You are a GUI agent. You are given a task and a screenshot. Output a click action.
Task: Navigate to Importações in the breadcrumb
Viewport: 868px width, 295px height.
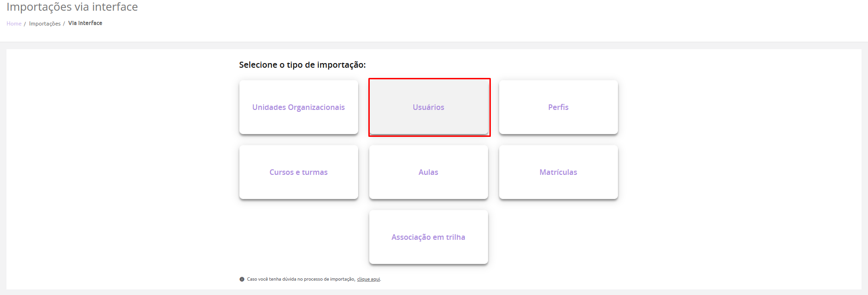pyautogui.click(x=45, y=24)
